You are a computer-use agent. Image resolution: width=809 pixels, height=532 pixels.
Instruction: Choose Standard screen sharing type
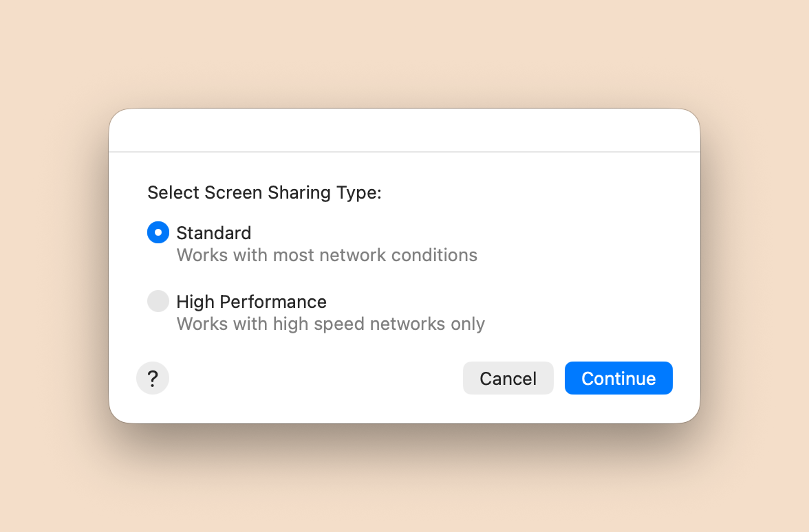click(x=158, y=232)
